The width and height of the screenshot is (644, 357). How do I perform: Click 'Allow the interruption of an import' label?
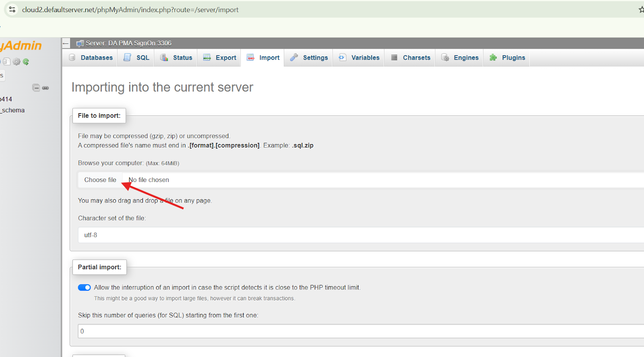[x=227, y=287]
